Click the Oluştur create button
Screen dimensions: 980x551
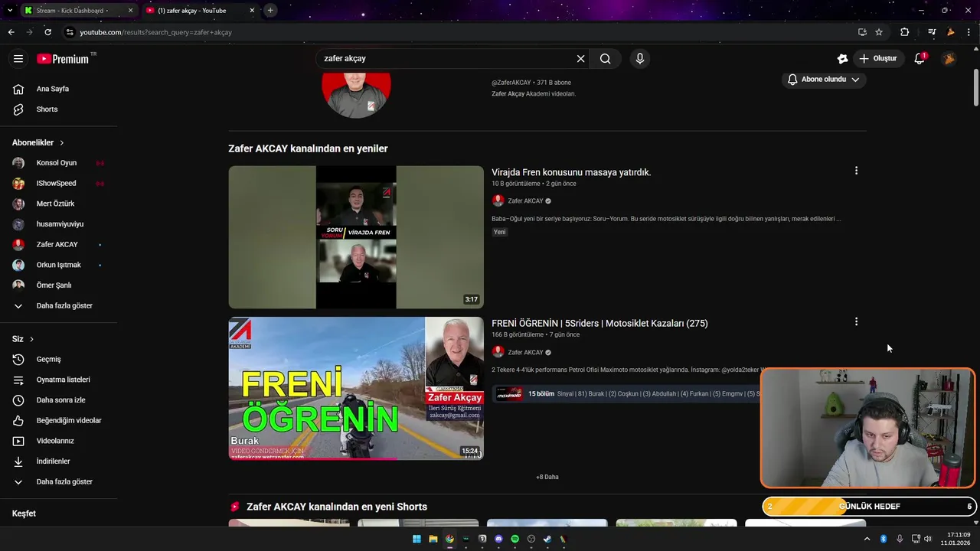point(878,59)
